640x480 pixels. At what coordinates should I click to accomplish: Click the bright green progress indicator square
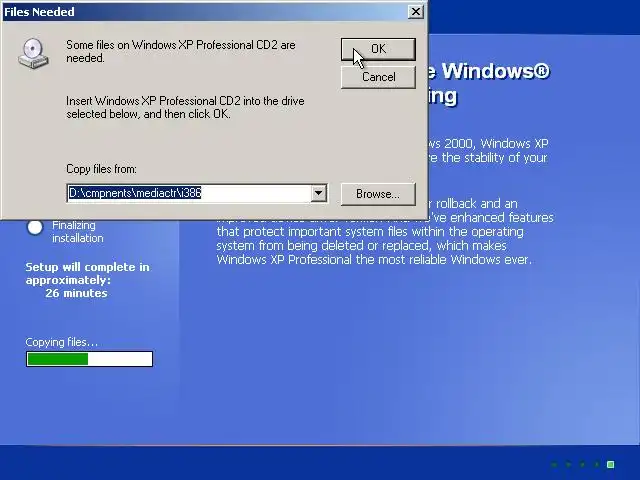(611, 464)
